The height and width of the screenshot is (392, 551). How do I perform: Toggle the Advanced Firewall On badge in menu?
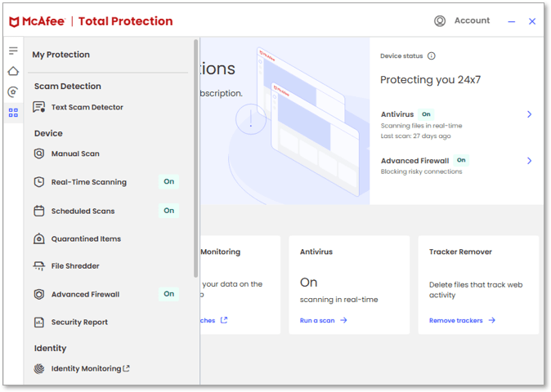(x=168, y=294)
